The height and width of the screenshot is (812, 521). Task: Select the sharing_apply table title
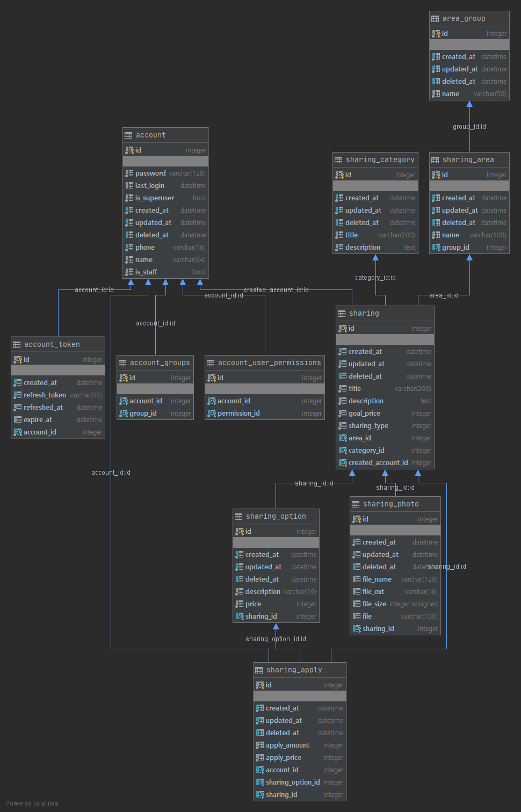pos(294,670)
